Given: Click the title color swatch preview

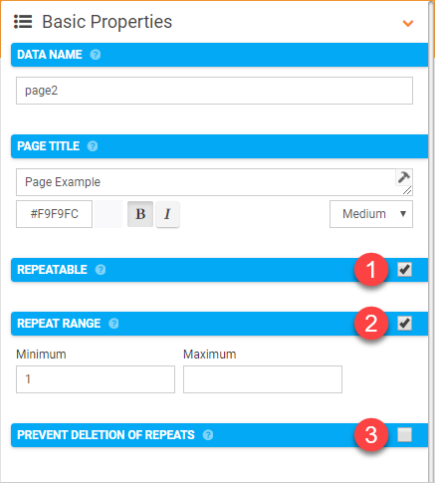Looking at the screenshot, I should point(108,214).
